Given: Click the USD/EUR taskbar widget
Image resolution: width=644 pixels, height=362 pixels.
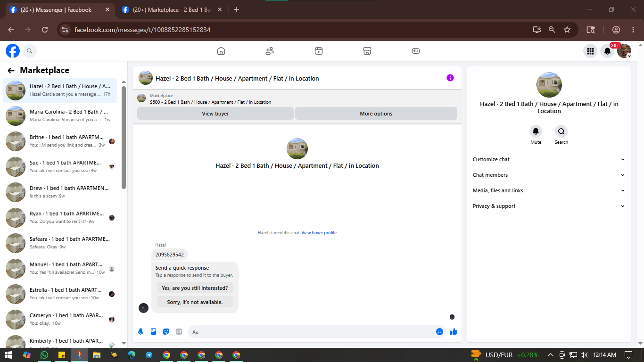Looking at the screenshot, I should (x=504, y=355).
